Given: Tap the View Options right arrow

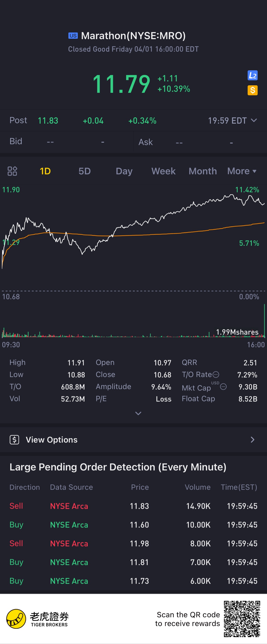Looking at the screenshot, I should pos(252,440).
